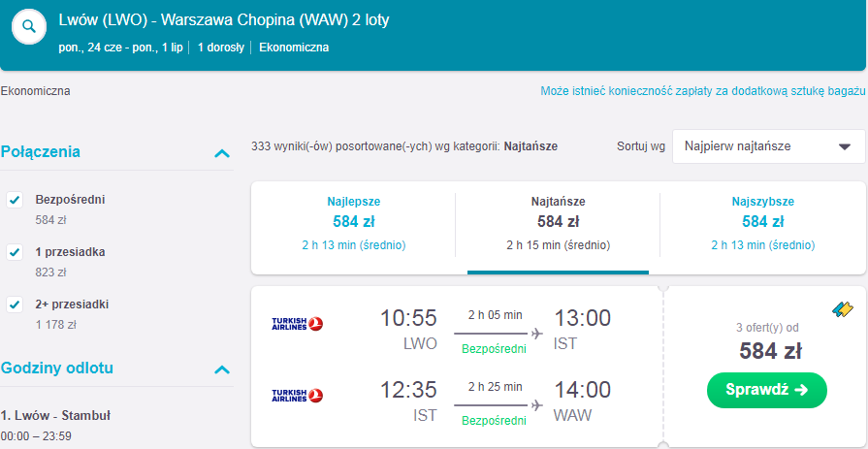
Task: Click the airplane icon on LWO–IST leg
Action: (536, 334)
